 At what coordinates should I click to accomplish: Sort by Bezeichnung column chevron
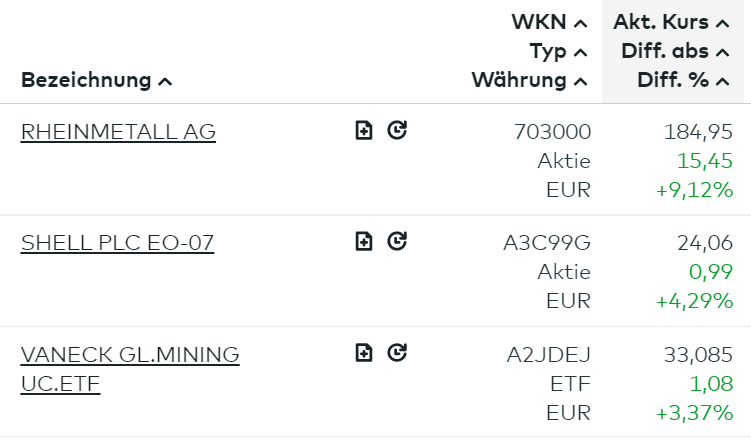pos(165,81)
